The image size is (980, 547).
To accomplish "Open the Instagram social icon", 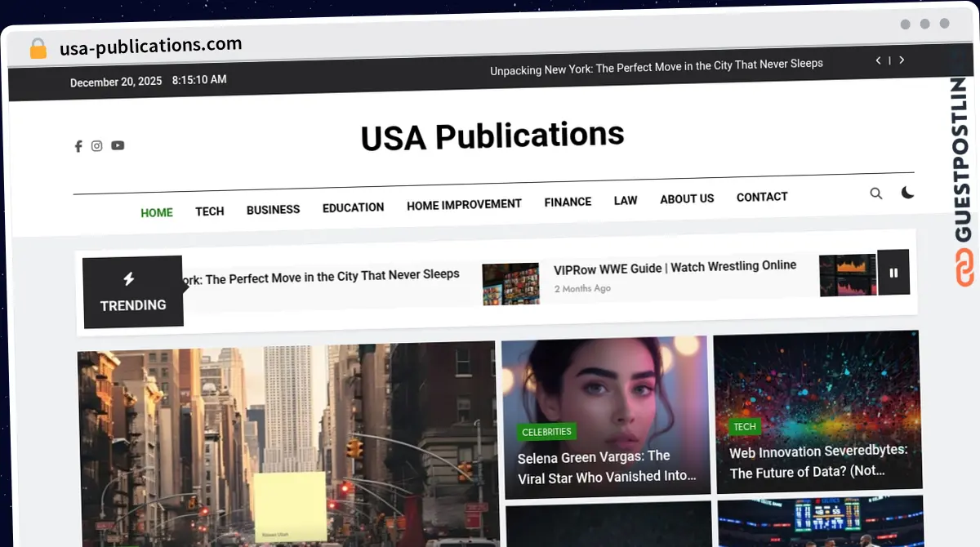I will (x=96, y=146).
